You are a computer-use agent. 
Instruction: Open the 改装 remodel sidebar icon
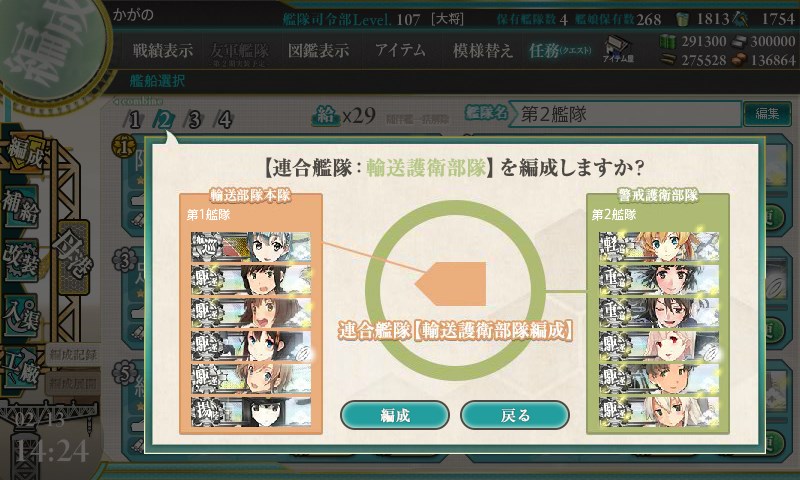pyautogui.click(x=21, y=260)
